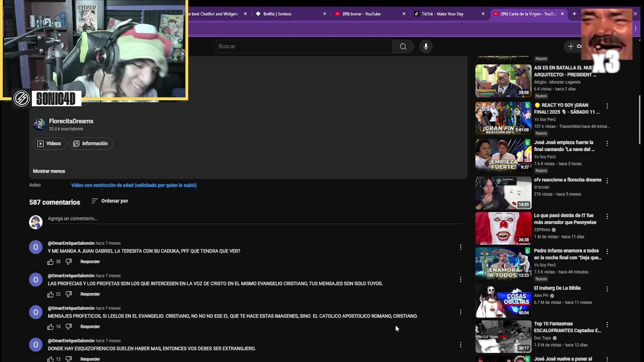This screenshot has width=644, height=362.
Task: Dislike the 'MENSAJES PROFETICOS' comment
Action: (x=68, y=327)
